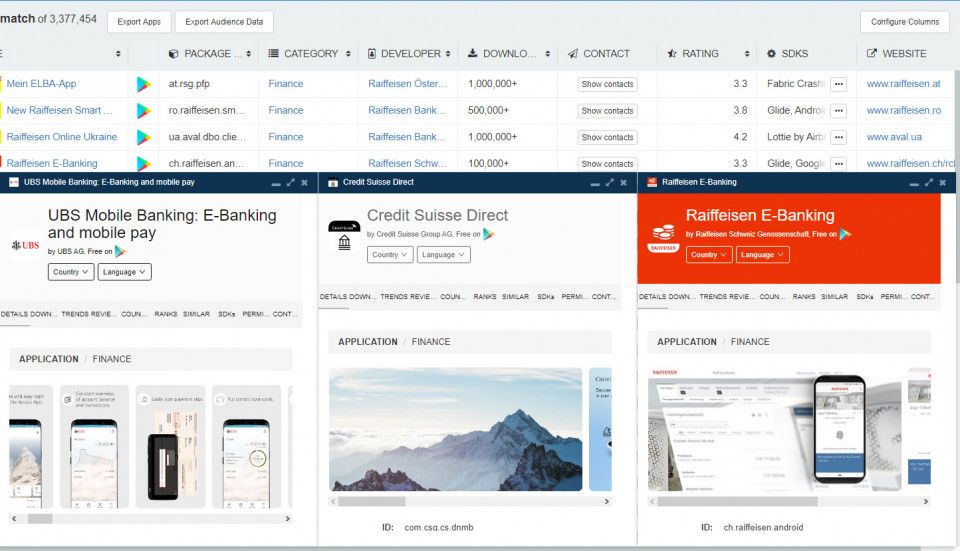Open Country dropdown in Credit Suisse panel
This screenshot has height=551, width=960.
coord(390,255)
